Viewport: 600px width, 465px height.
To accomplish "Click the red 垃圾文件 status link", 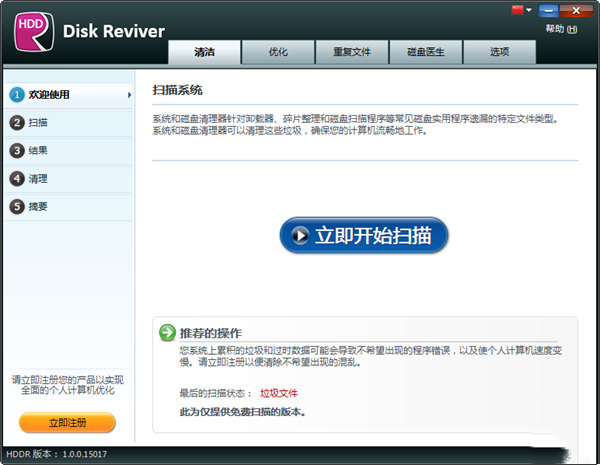I will click(x=279, y=393).
